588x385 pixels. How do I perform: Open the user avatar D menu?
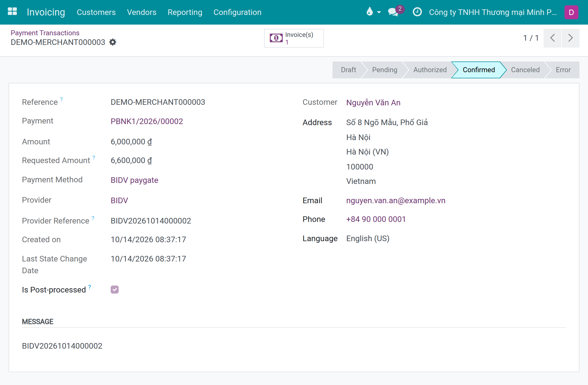coord(571,12)
